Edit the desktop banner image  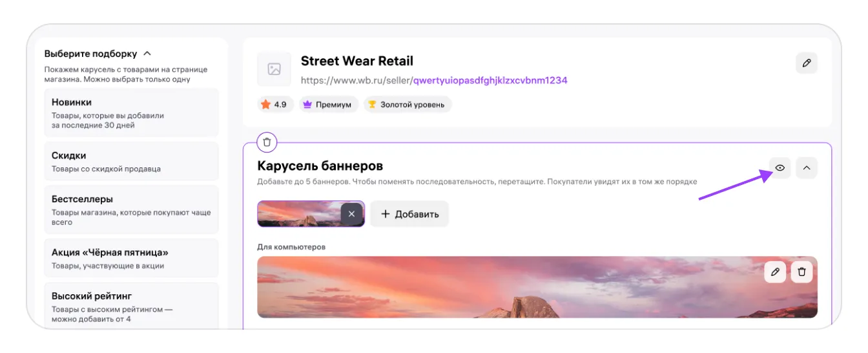(x=775, y=272)
